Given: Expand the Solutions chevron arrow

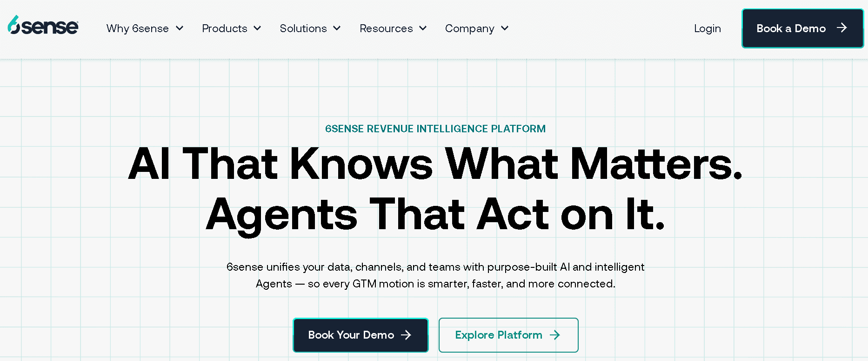Looking at the screenshot, I should coord(337,28).
